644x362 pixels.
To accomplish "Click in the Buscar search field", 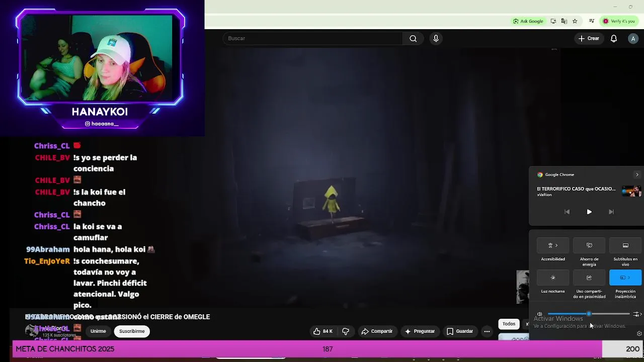I will point(313,39).
